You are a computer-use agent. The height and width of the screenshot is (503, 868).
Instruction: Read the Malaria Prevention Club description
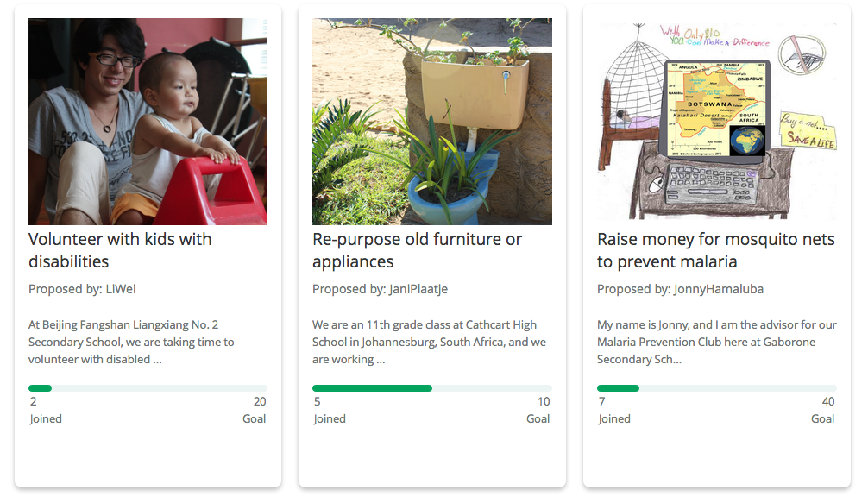pyautogui.click(x=716, y=342)
